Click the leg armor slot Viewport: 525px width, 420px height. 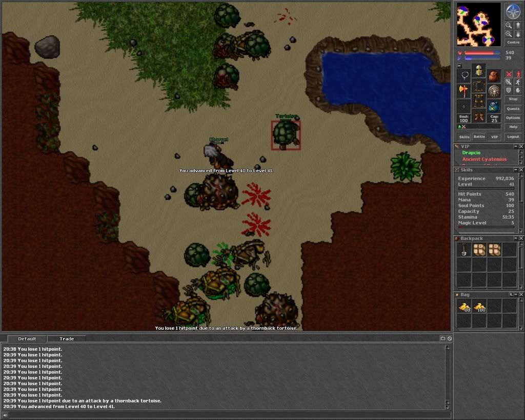[479, 102]
